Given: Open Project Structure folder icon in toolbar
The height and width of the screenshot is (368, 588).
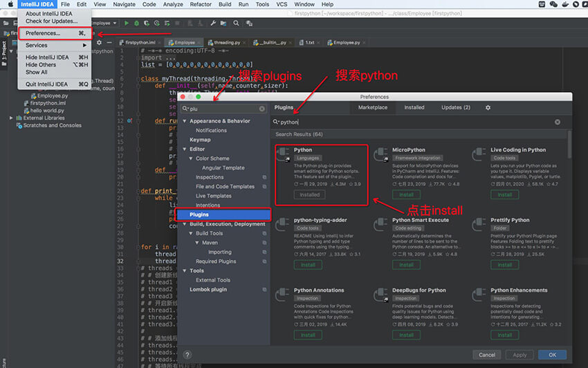Looking at the screenshot, I should pyautogui.click(x=223, y=24).
